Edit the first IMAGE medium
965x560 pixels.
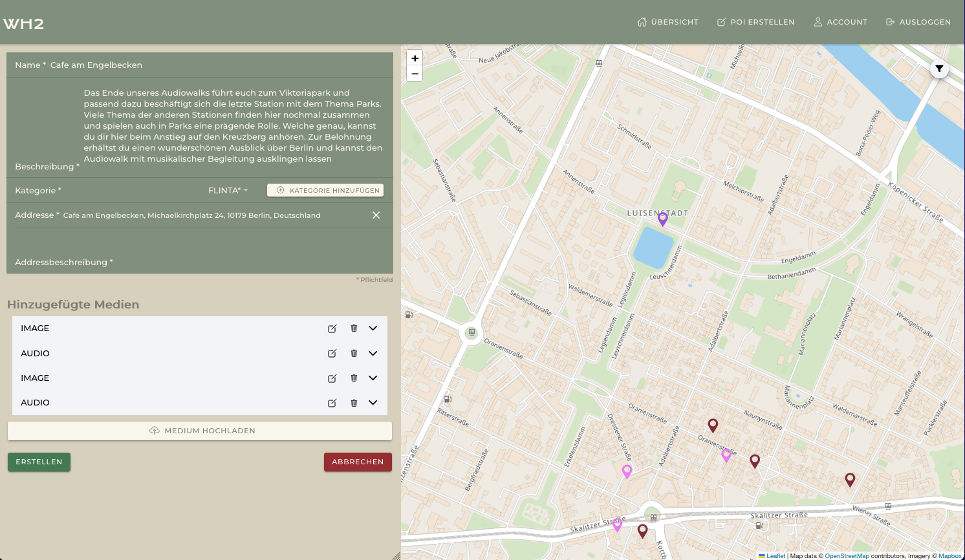pyautogui.click(x=332, y=328)
